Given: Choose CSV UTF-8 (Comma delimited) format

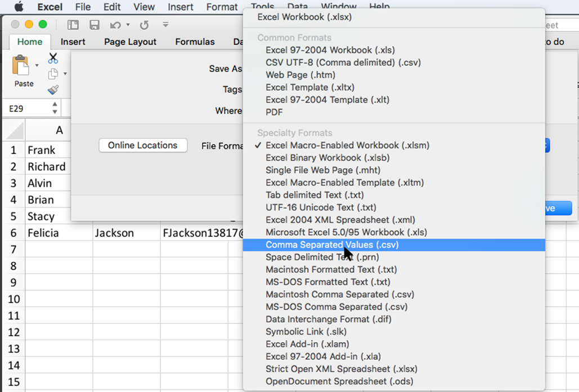Looking at the screenshot, I should tap(394, 62).
